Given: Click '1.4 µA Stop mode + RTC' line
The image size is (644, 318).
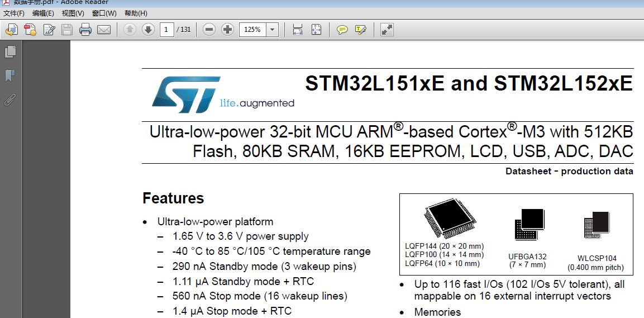Looking at the screenshot, I should [x=232, y=311].
